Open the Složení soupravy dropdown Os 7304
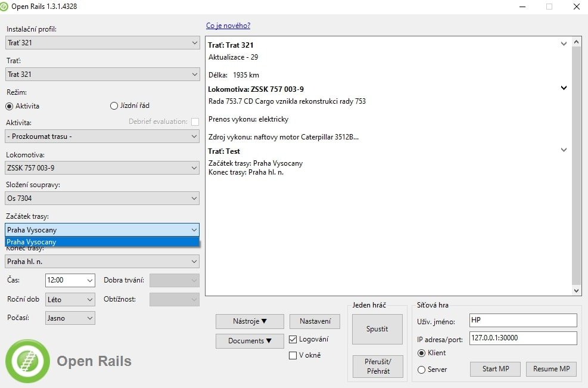This screenshot has height=388, width=588. click(x=102, y=198)
